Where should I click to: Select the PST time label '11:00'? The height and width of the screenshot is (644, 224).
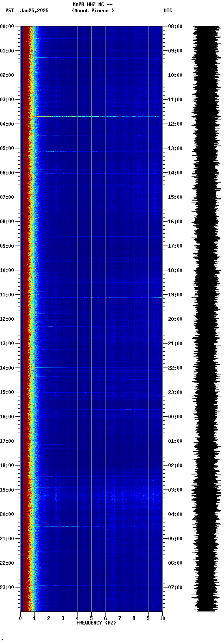pyautogui.click(x=7, y=295)
